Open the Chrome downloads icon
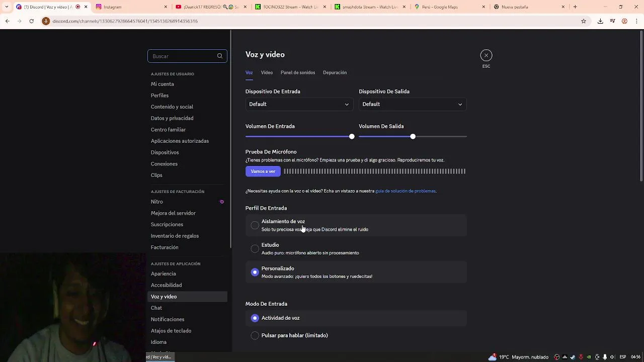The image size is (644, 362). coord(600,21)
